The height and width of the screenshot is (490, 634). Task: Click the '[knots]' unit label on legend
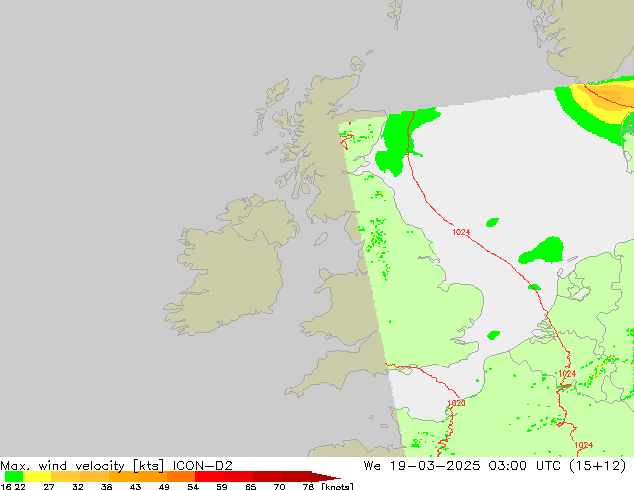tap(338, 486)
